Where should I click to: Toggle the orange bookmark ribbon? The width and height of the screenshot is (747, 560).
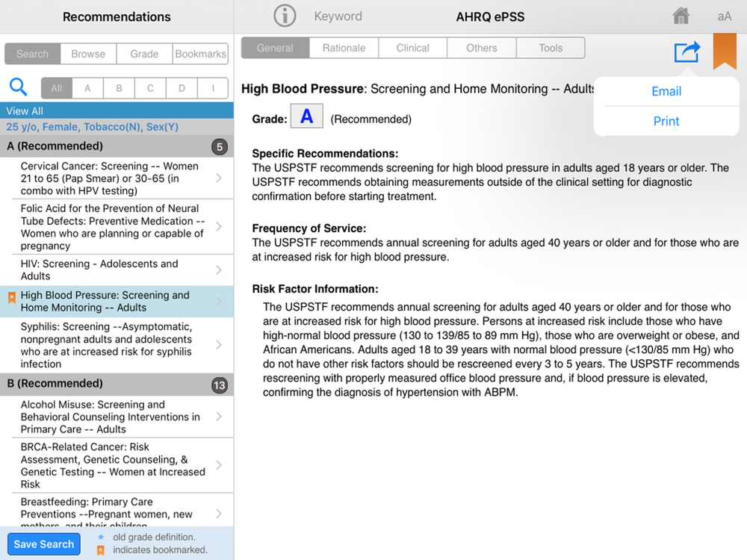[725, 52]
